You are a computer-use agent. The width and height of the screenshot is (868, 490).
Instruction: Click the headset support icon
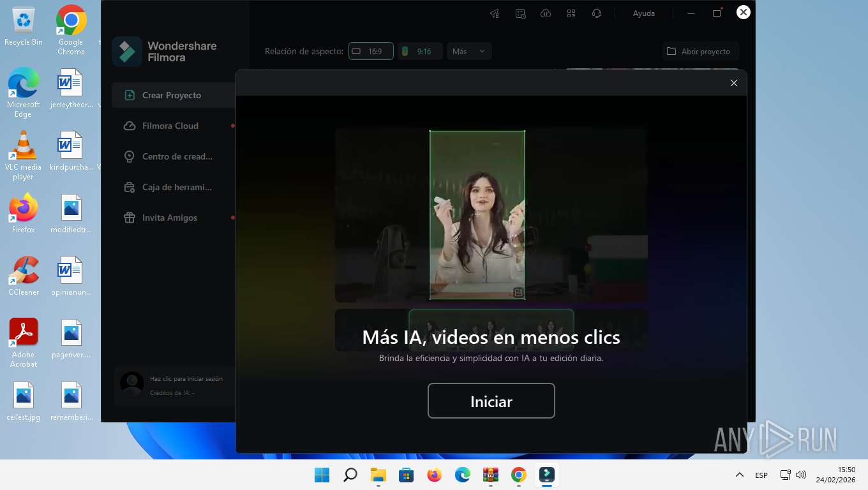pyautogui.click(x=597, y=13)
